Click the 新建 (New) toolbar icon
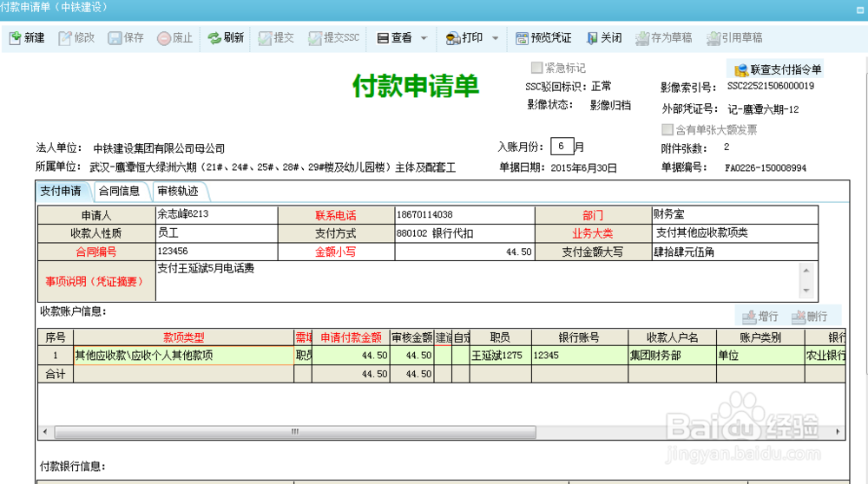Image resolution: width=868 pixels, height=484 pixels. tap(16, 37)
